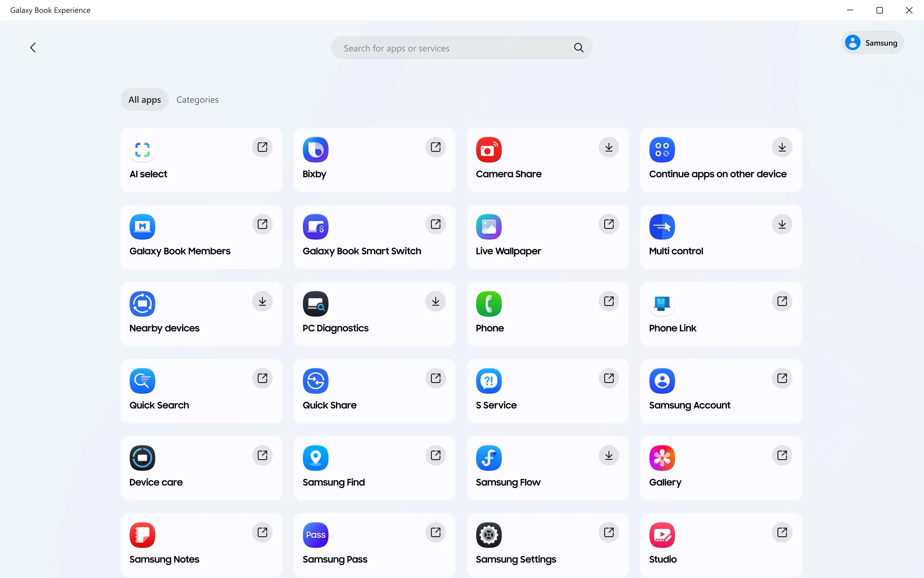Launch Galaxy Book Smart Switch via open button

436,224
